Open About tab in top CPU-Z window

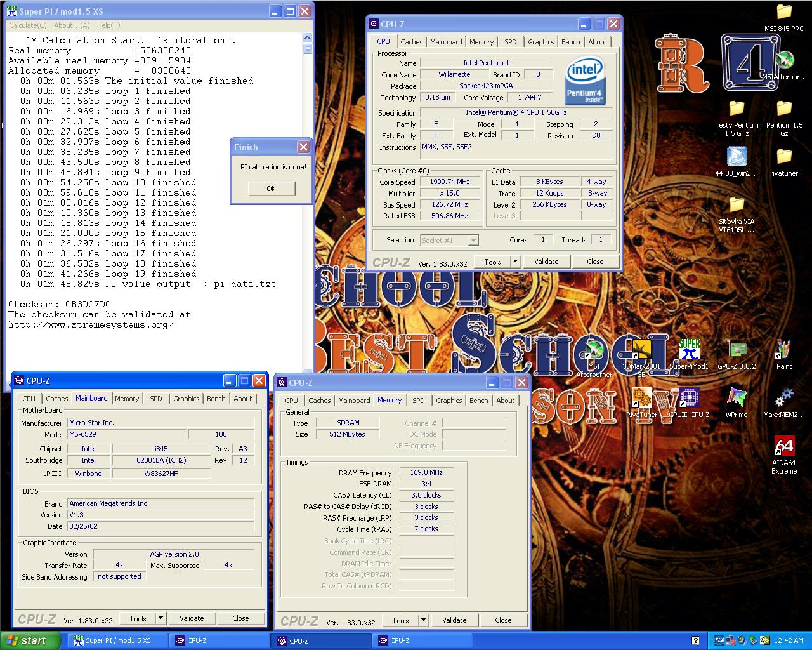coord(598,42)
